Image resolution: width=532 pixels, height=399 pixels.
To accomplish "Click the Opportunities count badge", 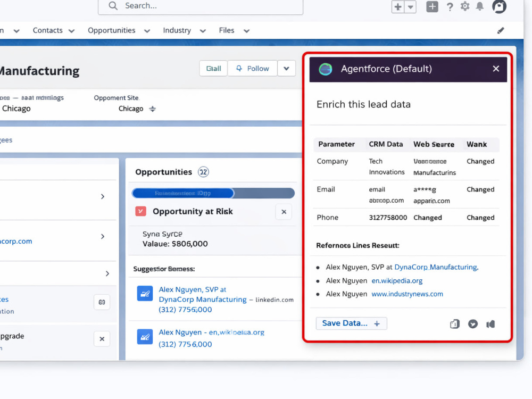I will tap(203, 172).
